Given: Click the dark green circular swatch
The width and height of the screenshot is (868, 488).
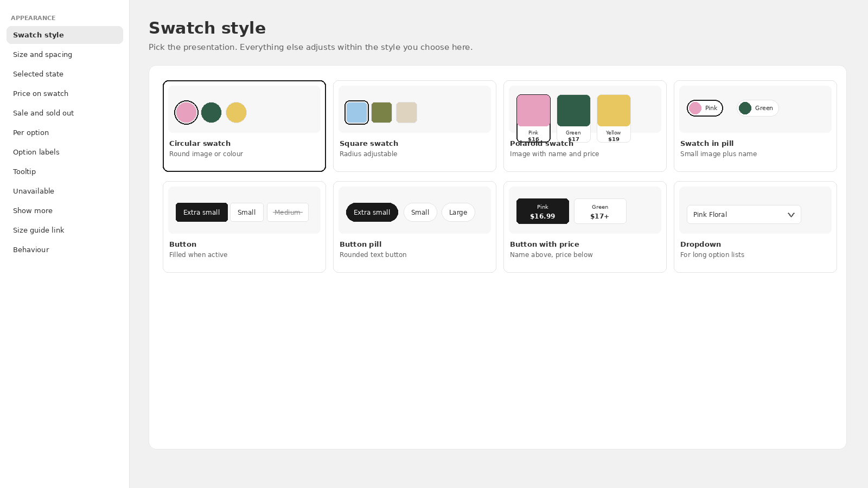Looking at the screenshot, I should pyautogui.click(x=211, y=113).
